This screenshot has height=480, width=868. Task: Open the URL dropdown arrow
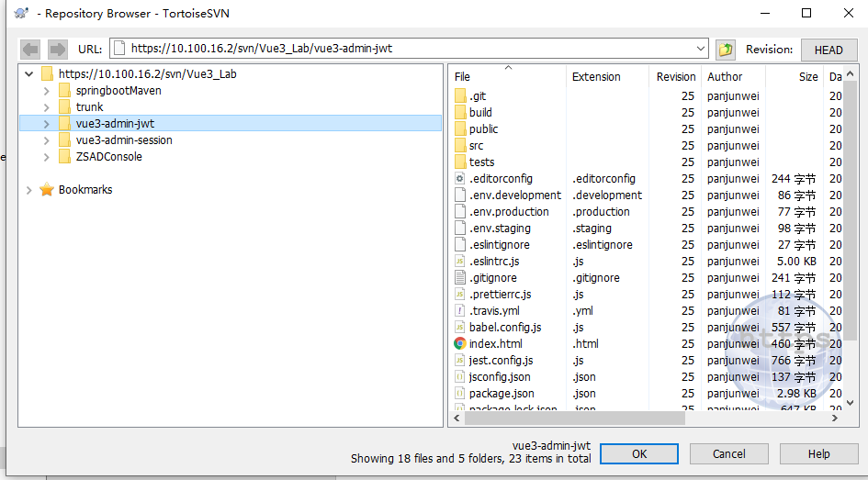pyautogui.click(x=700, y=49)
